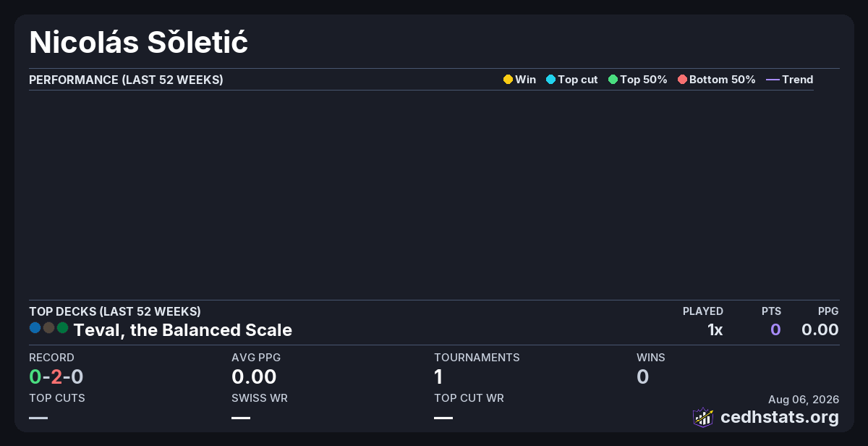Click the PLAYED column header

tap(703, 311)
